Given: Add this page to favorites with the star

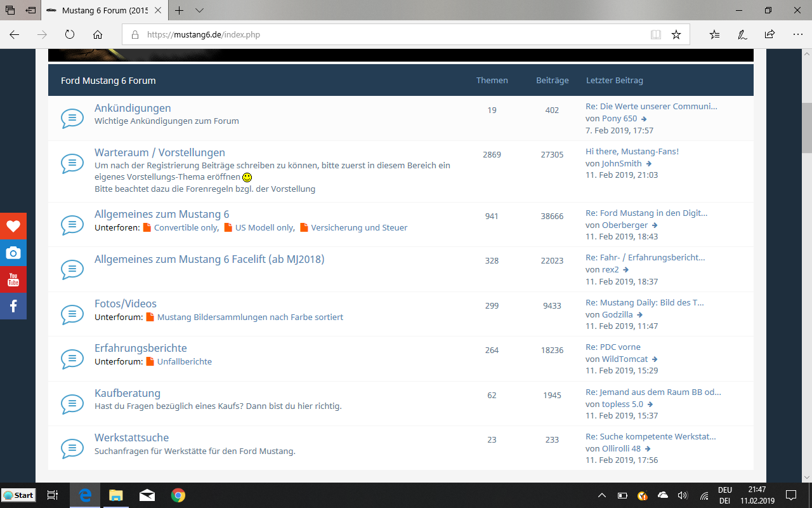Looking at the screenshot, I should pyautogui.click(x=676, y=35).
